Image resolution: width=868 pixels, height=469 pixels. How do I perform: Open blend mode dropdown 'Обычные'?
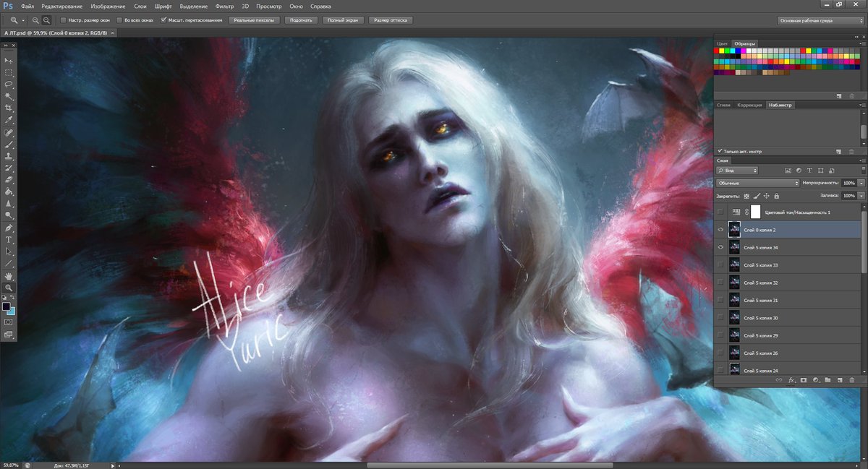757,184
